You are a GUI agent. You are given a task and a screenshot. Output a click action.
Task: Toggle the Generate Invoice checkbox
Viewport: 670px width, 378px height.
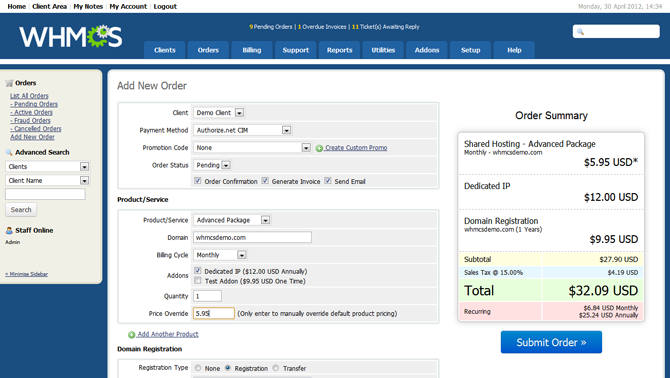[x=265, y=181]
